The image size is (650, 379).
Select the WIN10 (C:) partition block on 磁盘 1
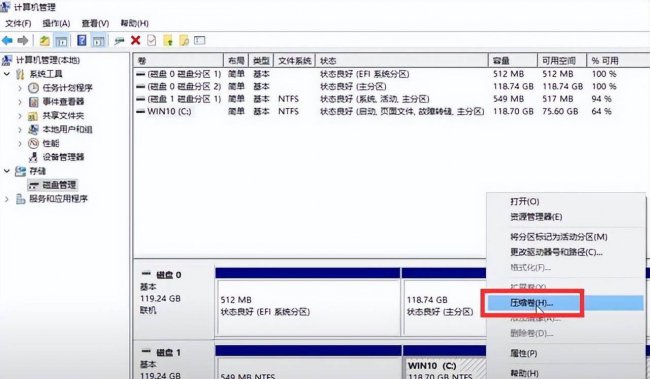coord(444,368)
